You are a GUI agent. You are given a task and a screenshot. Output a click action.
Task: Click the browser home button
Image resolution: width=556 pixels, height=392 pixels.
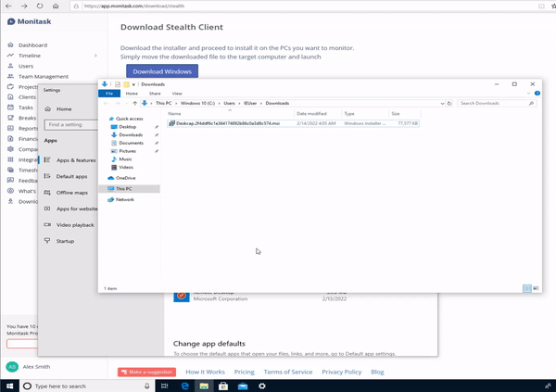pos(56,6)
